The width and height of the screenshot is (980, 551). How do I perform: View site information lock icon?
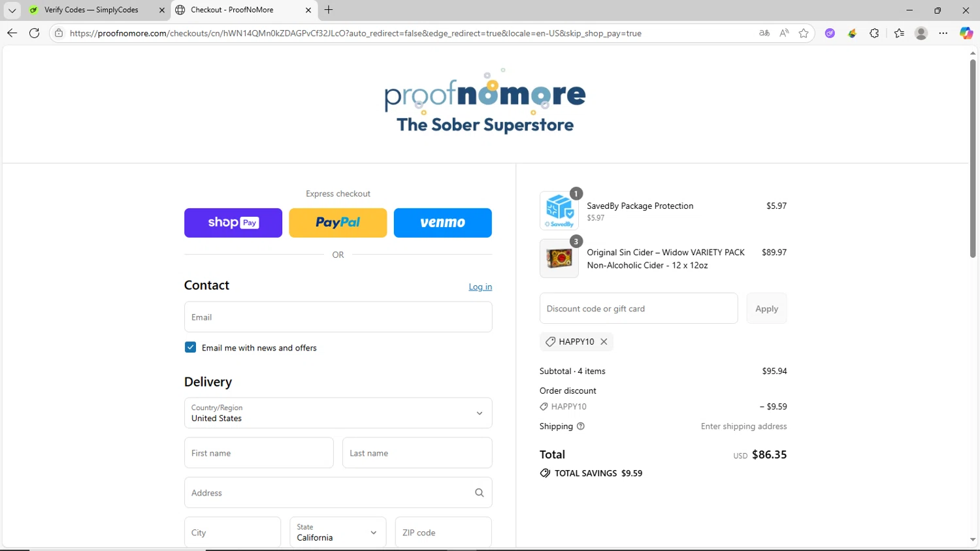(59, 33)
